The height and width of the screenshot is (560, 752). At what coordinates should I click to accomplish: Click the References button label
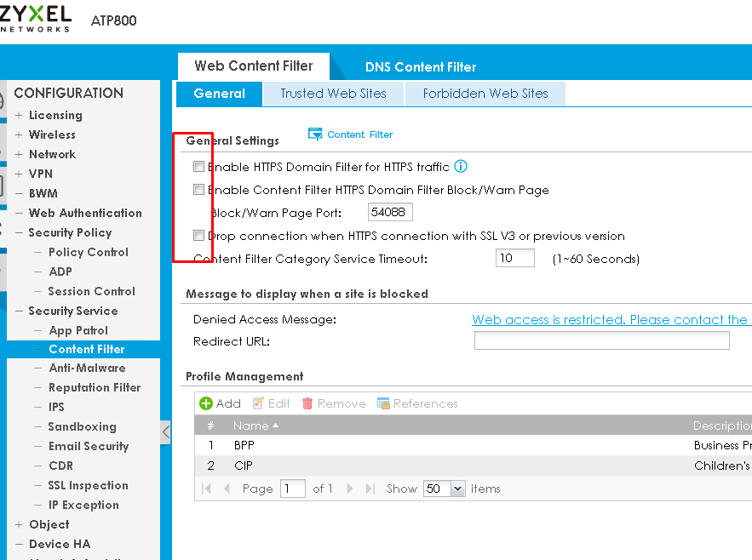tap(426, 403)
